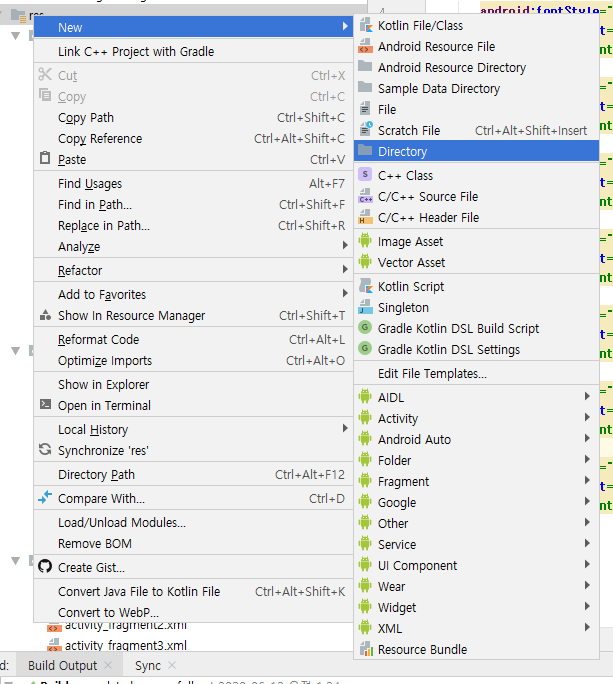Open the Google android templates submenu

[x=476, y=503]
